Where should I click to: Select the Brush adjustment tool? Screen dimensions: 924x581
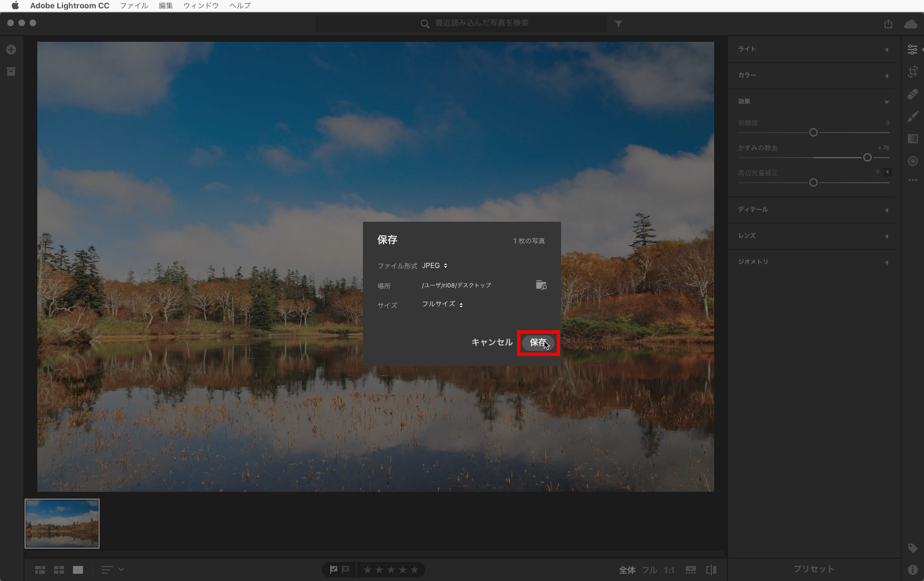[x=913, y=116]
